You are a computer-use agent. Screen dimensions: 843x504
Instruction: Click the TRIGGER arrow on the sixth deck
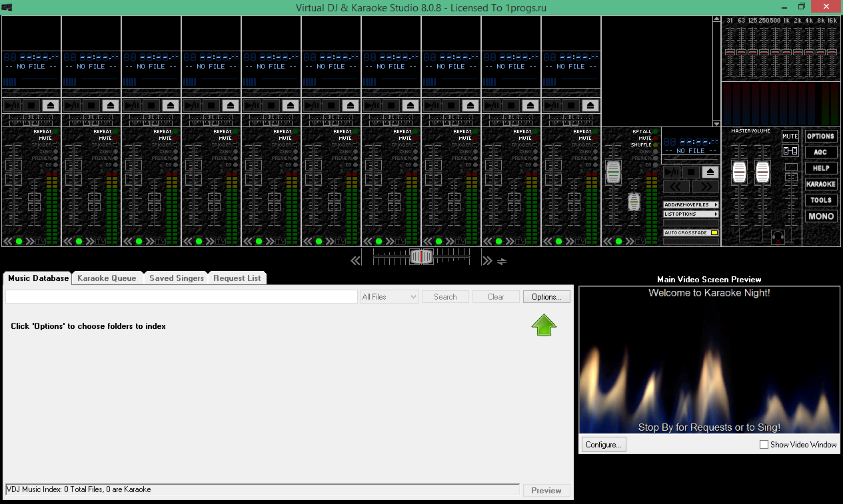[356, 145]
